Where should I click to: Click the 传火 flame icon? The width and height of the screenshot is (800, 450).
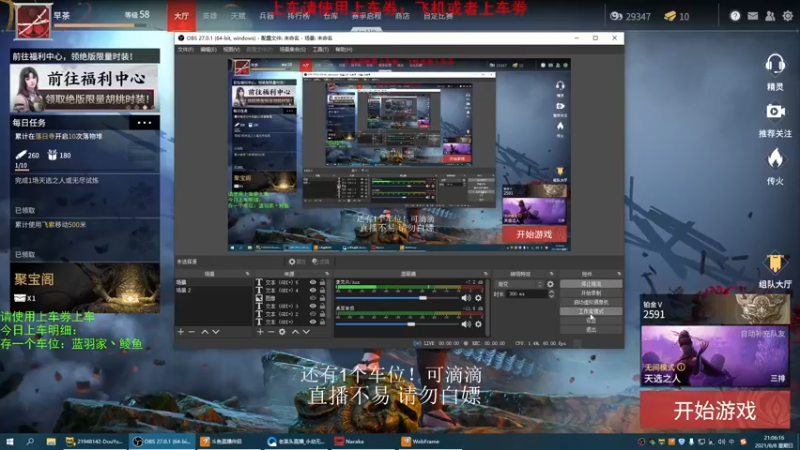pos(775,158)
